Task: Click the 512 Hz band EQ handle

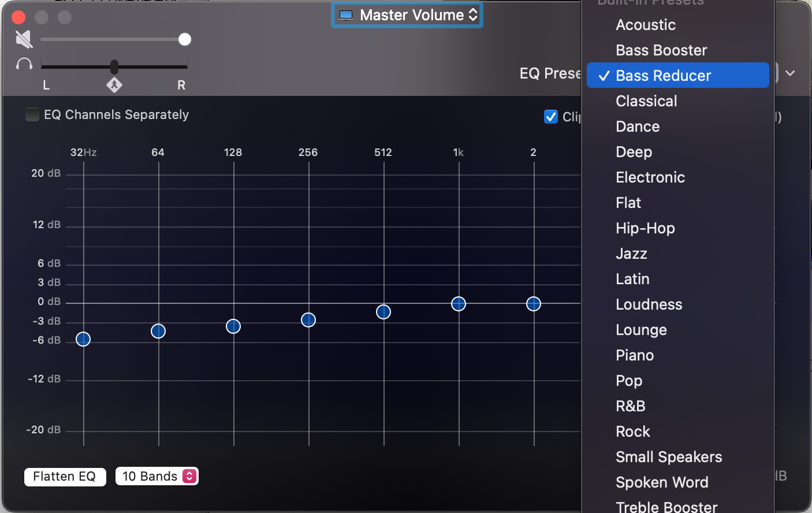Action: pyautogui.click(x=383, y=312)
